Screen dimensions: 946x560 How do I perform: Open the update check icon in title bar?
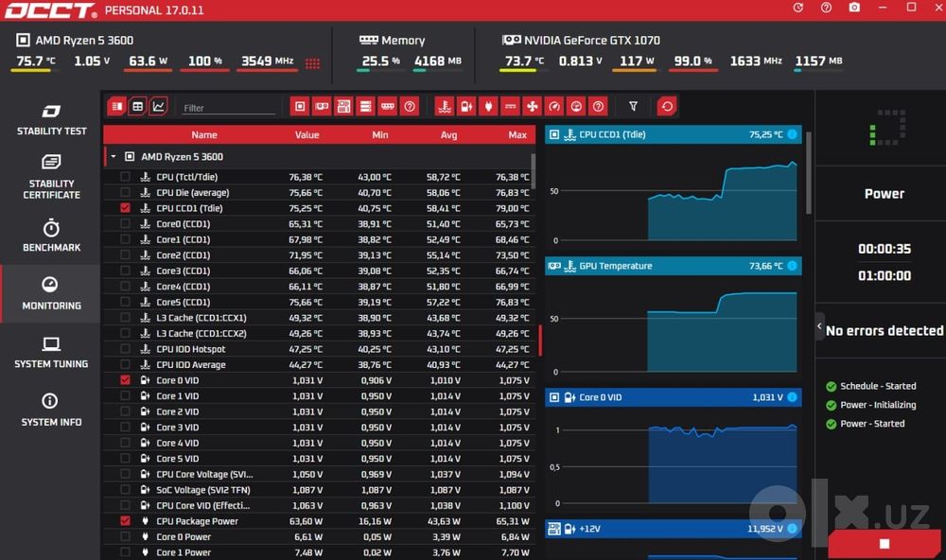click(x=798, y=8)
